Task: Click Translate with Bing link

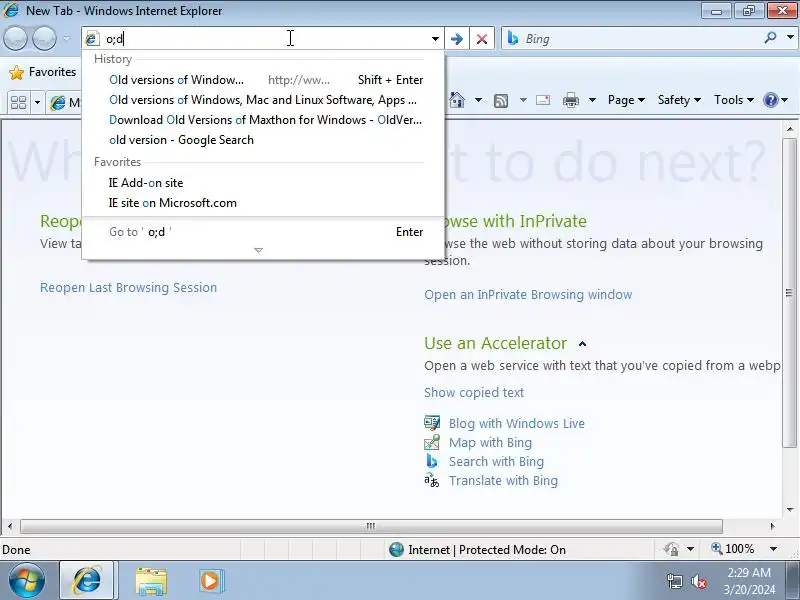Action: click(504, 481)
